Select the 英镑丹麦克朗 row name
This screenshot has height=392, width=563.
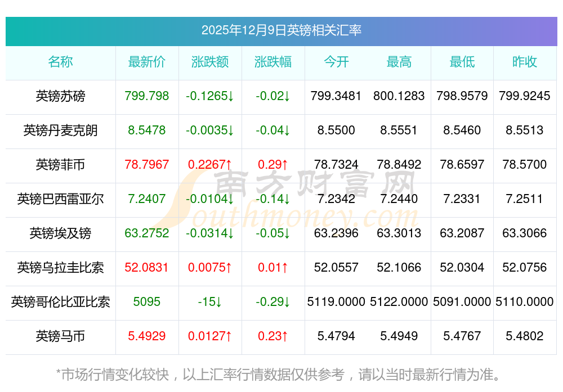tap(60, 130)
